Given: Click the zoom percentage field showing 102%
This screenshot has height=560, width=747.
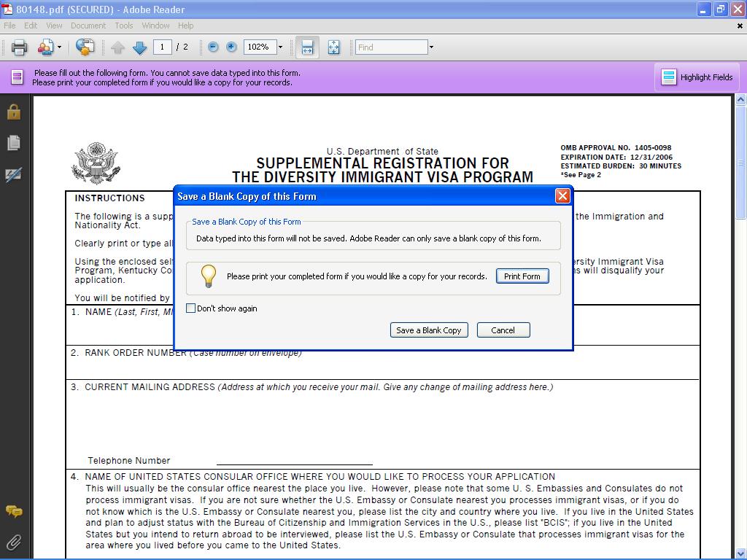Looking at the screenshot, I should tap(260, 47).
